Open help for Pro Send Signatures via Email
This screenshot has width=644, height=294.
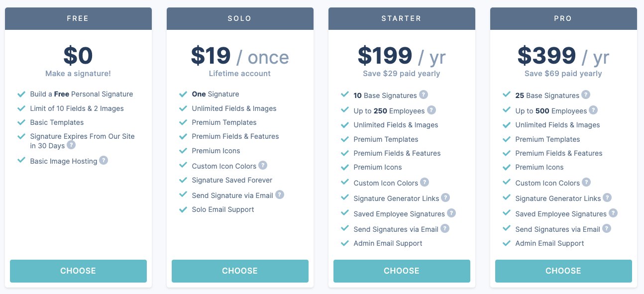[x=607, y=228]
